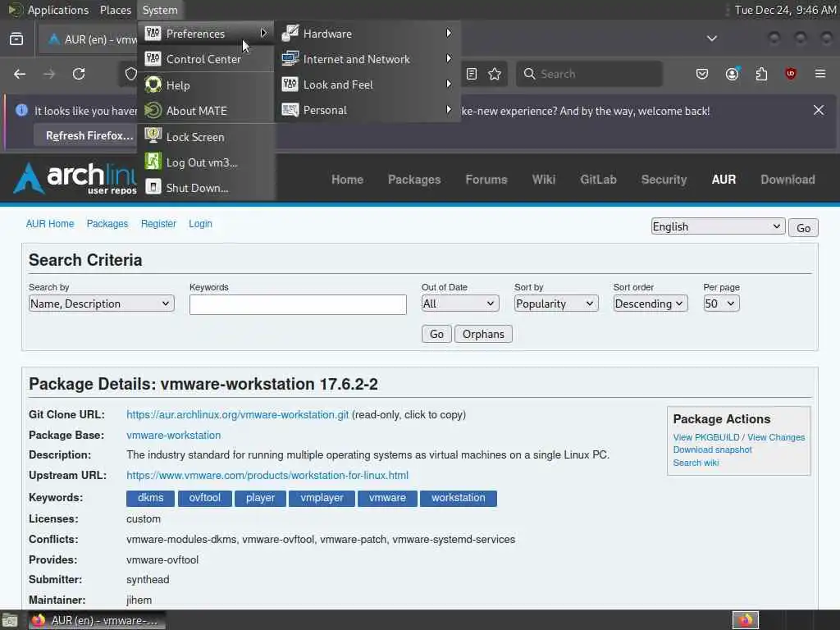This screenshot has width=840, height=630.
Task: Click the Arch Linux logo
Action: pyautogui.click(x=75, y=178)
